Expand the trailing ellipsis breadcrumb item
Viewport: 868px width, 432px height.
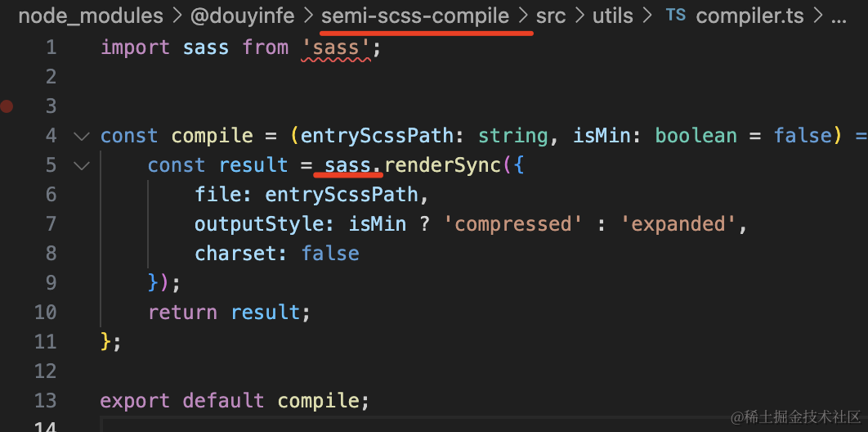pyautogui.click(x=839, y=18)
